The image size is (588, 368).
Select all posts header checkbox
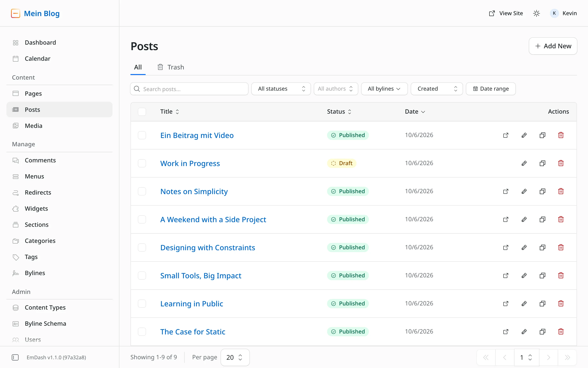[x=142, y=112]
